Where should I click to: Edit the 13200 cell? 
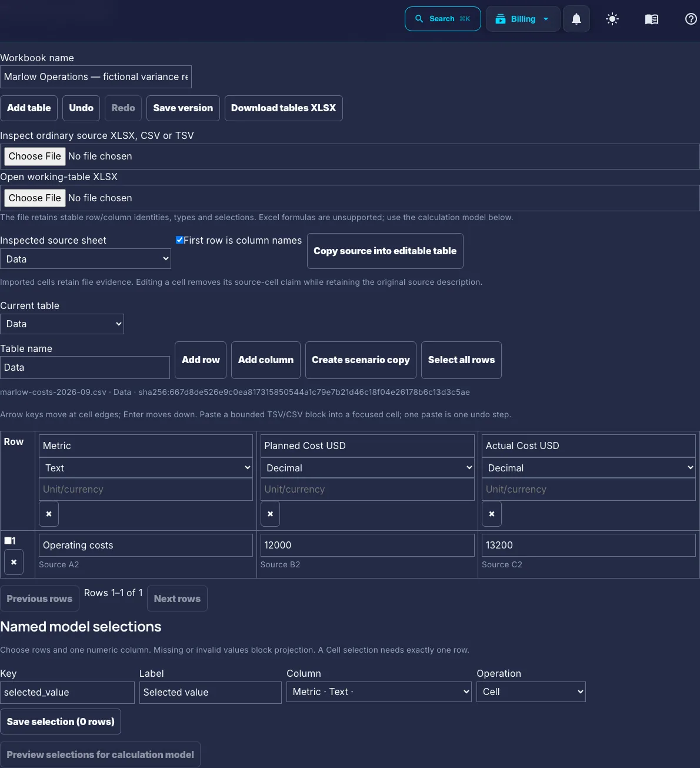(589, 545)
